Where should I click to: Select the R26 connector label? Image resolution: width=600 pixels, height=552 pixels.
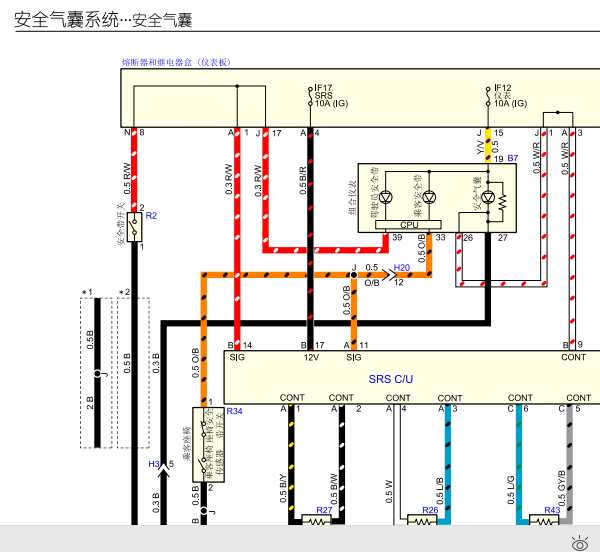coord(428,511)
